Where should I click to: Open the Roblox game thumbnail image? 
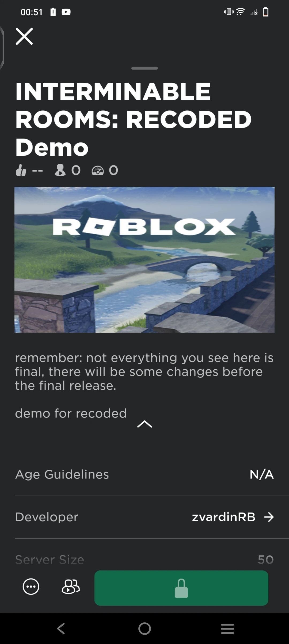[x=144, y=260]
